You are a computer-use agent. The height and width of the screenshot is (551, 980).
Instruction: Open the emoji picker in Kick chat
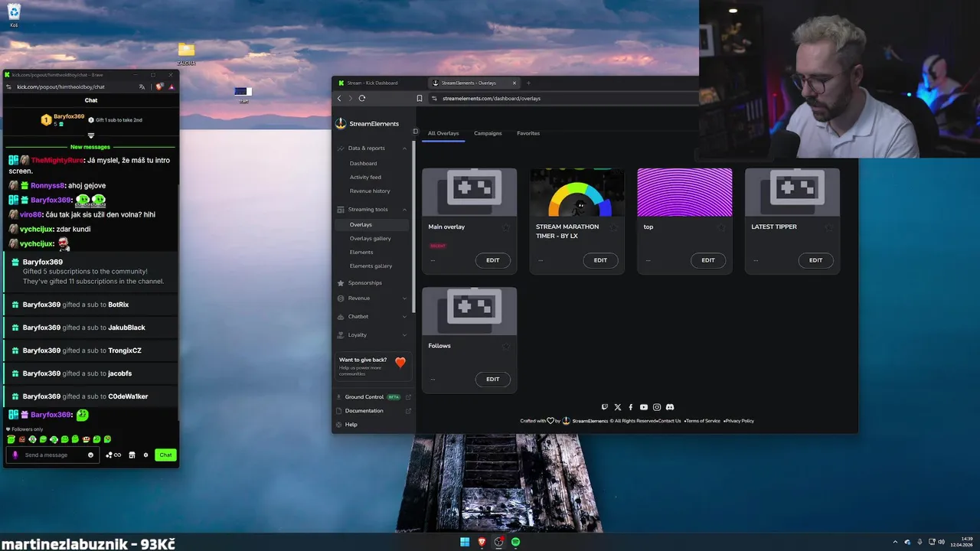click(x=90, y=455)
